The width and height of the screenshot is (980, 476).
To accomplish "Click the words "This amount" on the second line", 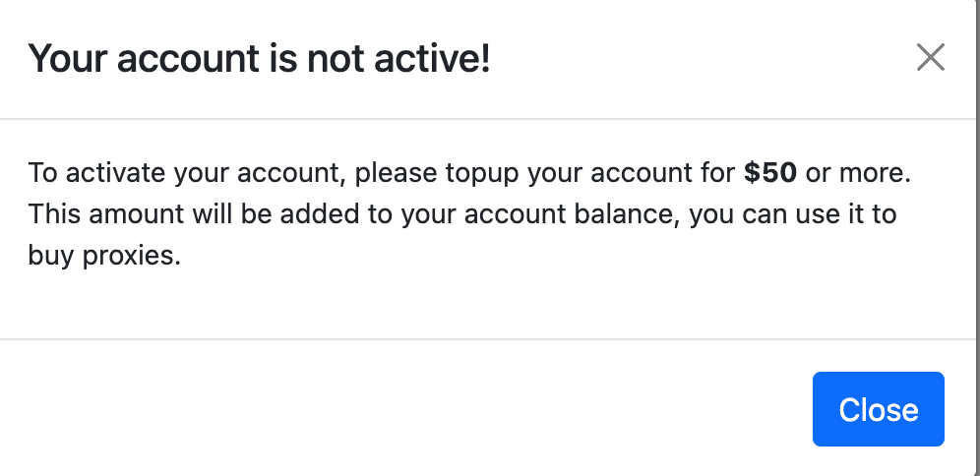I will 106,214.
